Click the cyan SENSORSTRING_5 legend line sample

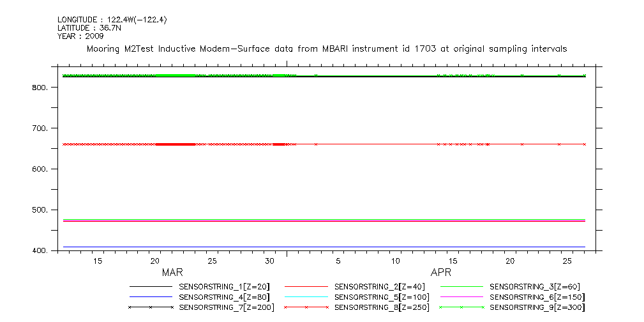(306, 297)
